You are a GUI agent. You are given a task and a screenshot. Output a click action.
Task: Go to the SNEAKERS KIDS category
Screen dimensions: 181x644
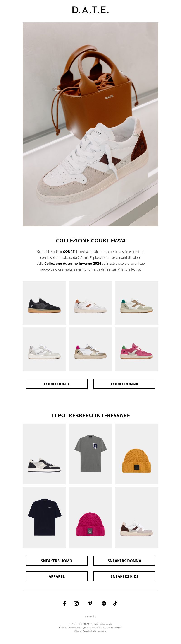(124, 576)
